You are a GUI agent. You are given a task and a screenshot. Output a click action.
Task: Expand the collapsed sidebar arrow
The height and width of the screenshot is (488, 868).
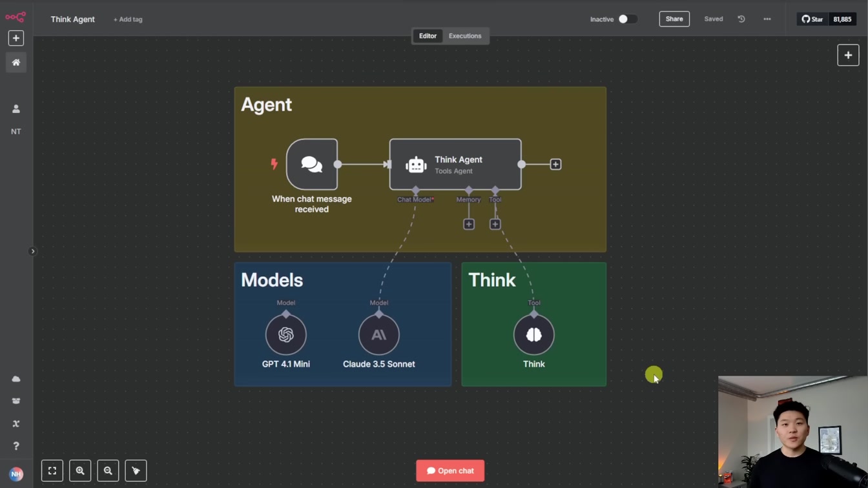(33, 251)
